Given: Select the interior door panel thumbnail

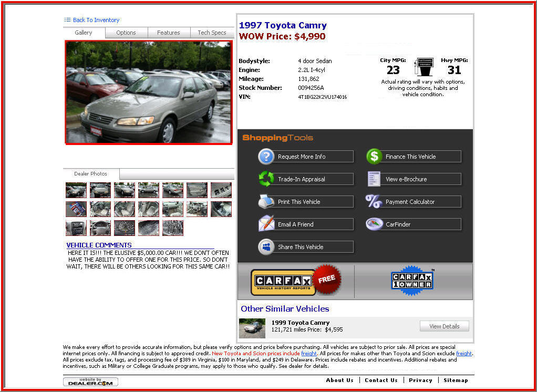Looking at the screenshot, I should [x=197, y=190].
